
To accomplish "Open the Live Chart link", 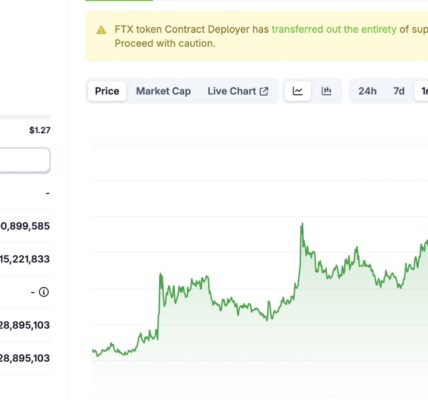I will pyautogui.click(x=238, y=91).
